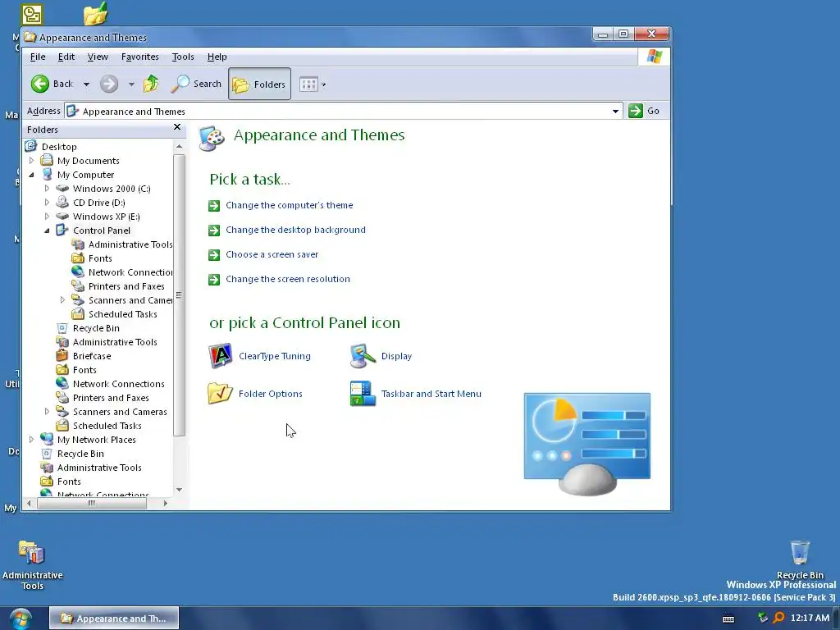Collapse the Control Panel tree node
The height and width of the screenshot is (630, 840).
(47, 231)
